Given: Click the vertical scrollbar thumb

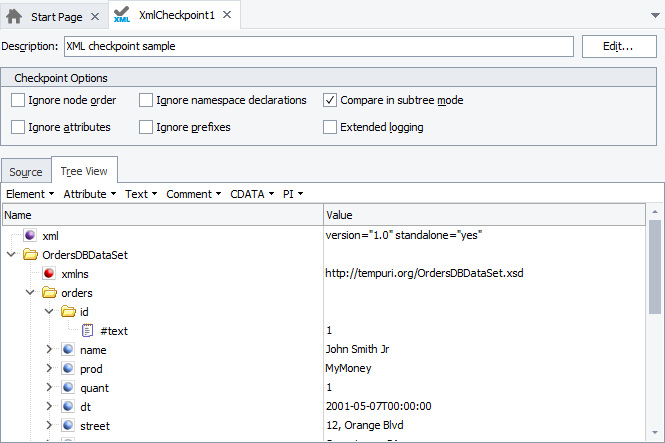Looking at the screenshot, I should pos(655,266).
